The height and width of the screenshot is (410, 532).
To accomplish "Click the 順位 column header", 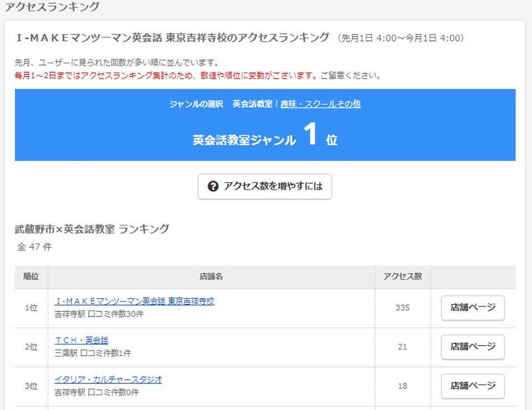I will (31, 276).
